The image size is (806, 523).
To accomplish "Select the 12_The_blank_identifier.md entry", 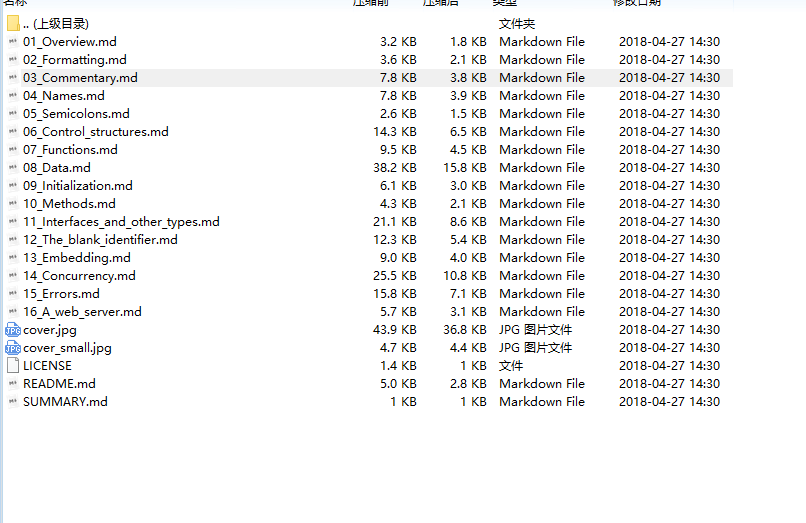I will pyautogui.click(x=100, y=240).
